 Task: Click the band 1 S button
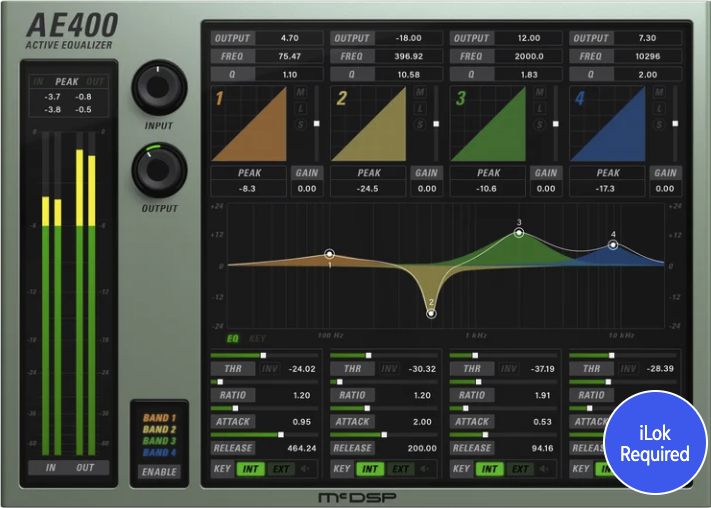click(301, 124)
